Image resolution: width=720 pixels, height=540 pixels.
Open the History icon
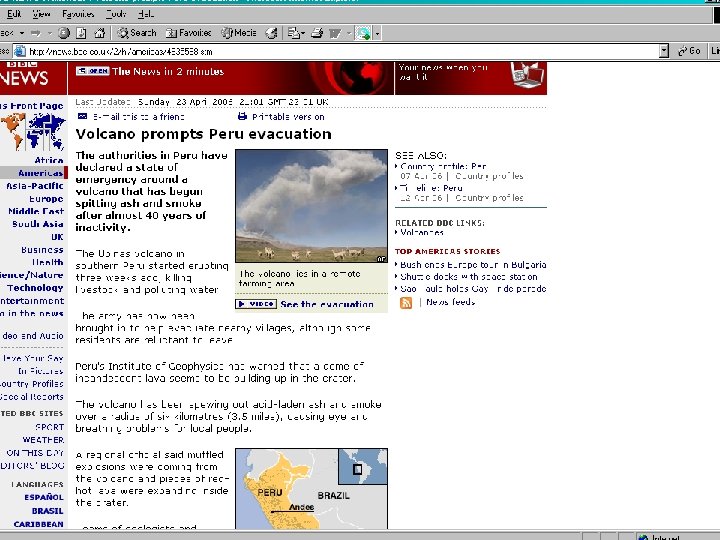[271, 33]
